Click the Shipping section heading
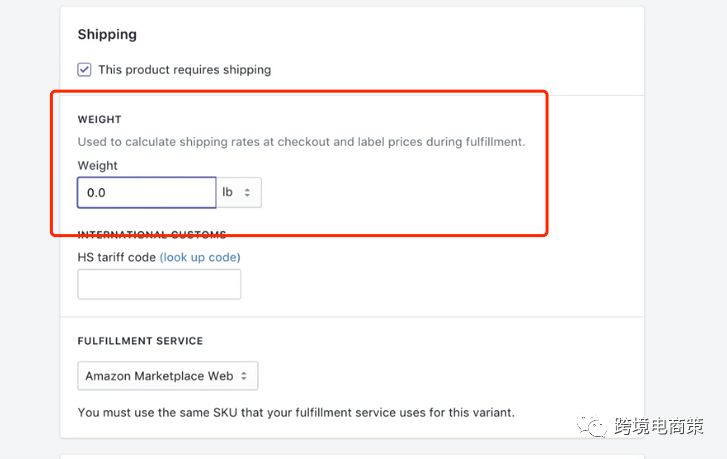The height and width of the screenshot is (459, 727). pyautogui.click(x=107, y=34)
